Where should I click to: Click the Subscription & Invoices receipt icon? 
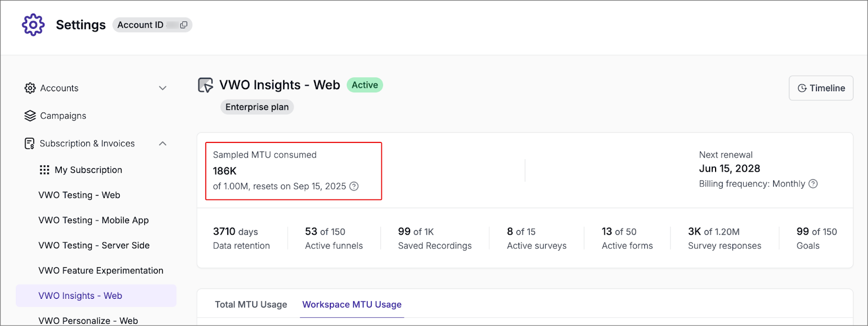30,143
